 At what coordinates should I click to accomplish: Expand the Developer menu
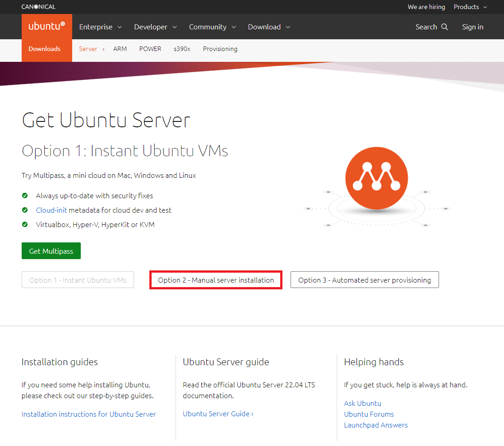[155, 27]
